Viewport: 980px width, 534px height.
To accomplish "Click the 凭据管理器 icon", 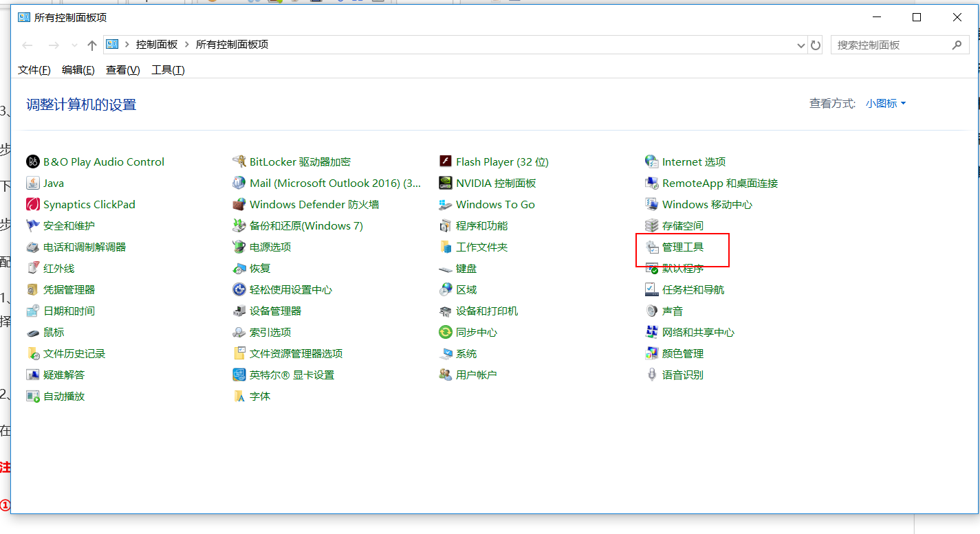I will pyautogui.click(x=32, y=290).
